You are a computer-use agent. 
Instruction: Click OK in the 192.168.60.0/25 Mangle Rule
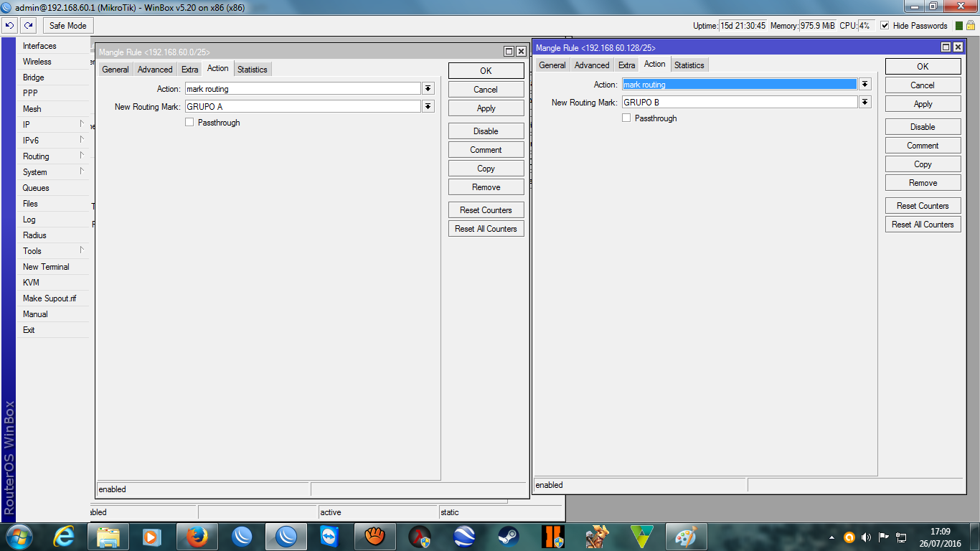coord(486,71)
